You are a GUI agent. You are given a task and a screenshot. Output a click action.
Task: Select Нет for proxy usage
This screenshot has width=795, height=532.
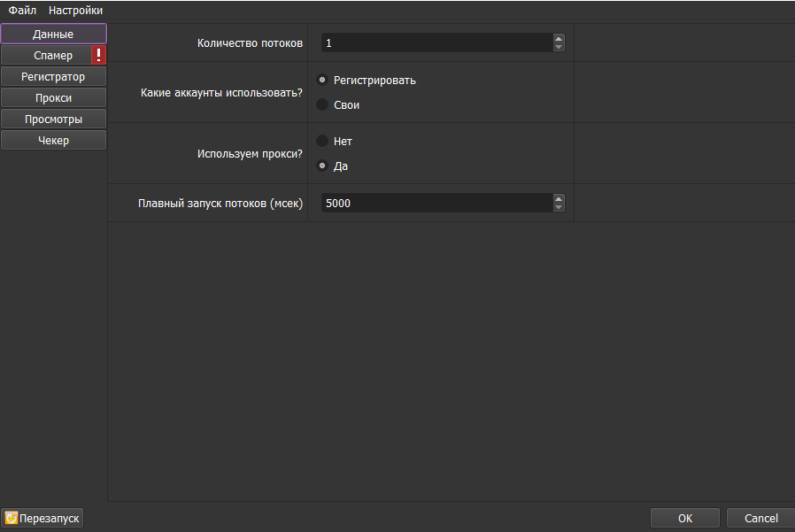[x=323, y=141]
